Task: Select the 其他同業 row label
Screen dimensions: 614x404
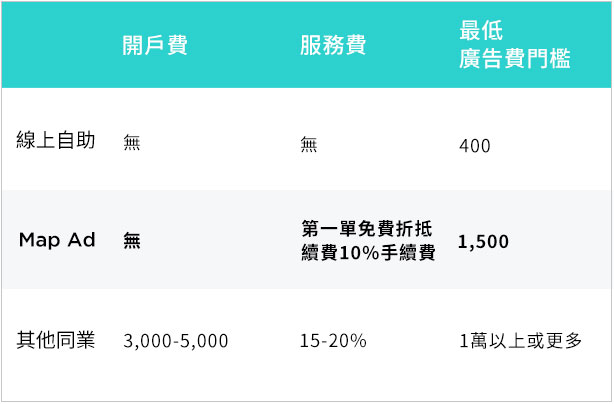Action: [x=56, y=340]
